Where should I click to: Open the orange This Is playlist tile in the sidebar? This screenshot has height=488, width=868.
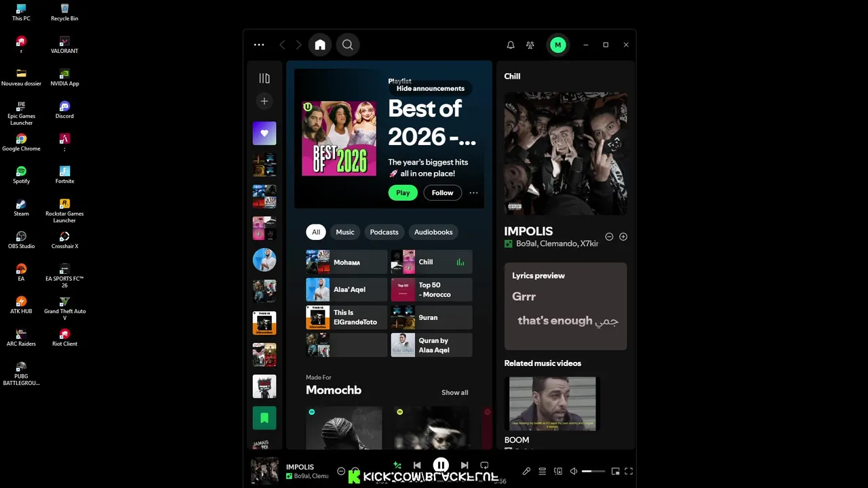pos(264,323)
